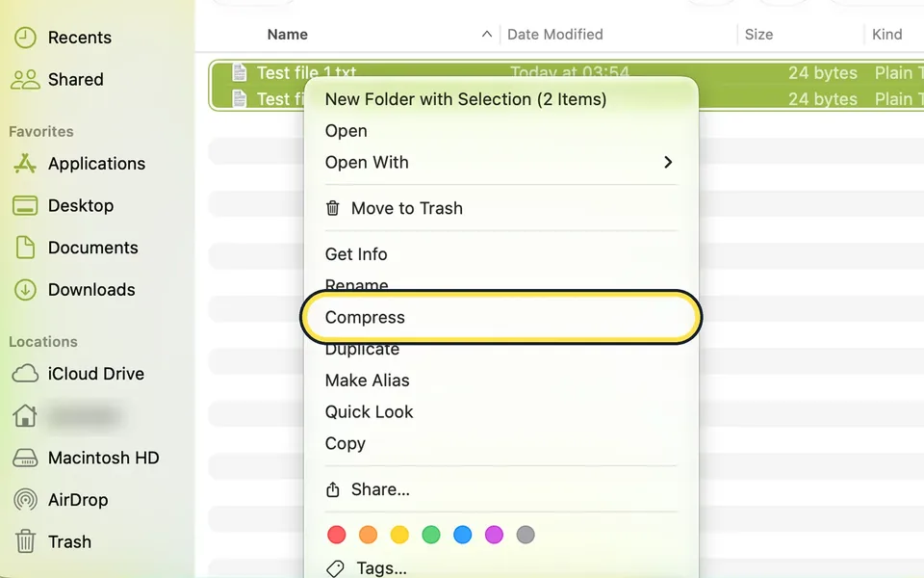This screenshot has height=578, width=924.
Task: Go to Desktop in the sidebar
Action: (81, 205)
